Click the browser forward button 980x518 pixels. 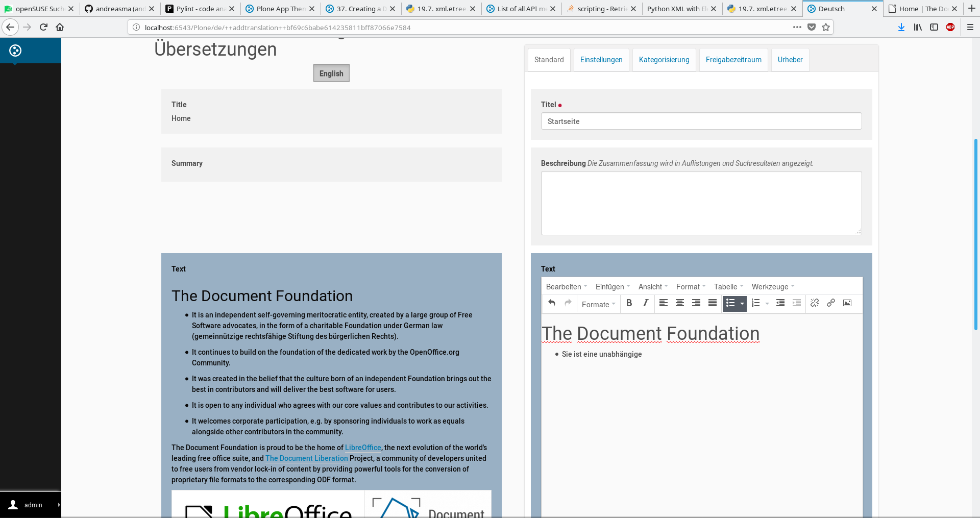click(x=27, y=27)
